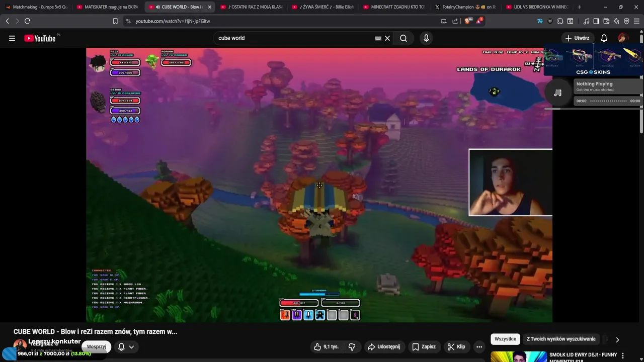The image size is (644, 362).
Task: Save video with the Zapisz button
Action: 424,347
